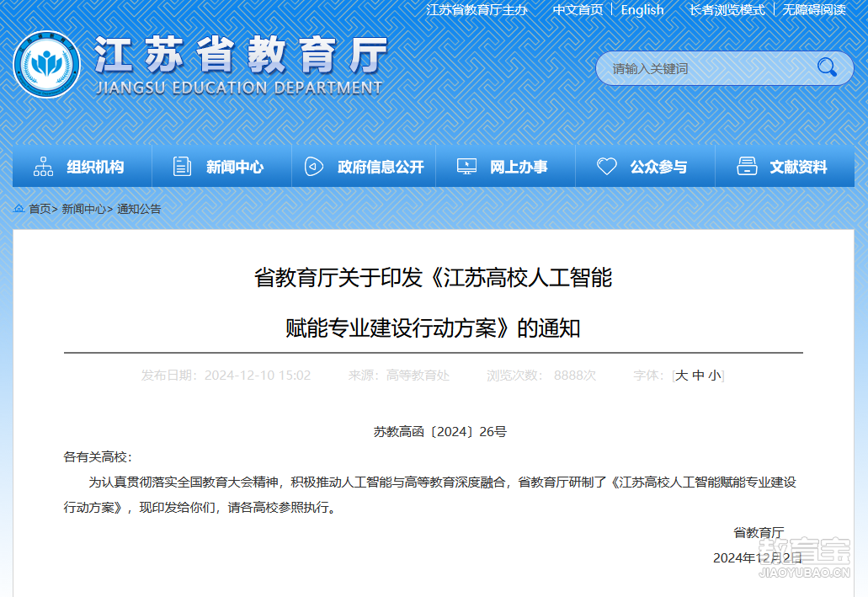The image size is (868, 597).
Task: Click the 新闻中心 breadcrumb link
Action: pyautogui.click(x=83, y=209)
